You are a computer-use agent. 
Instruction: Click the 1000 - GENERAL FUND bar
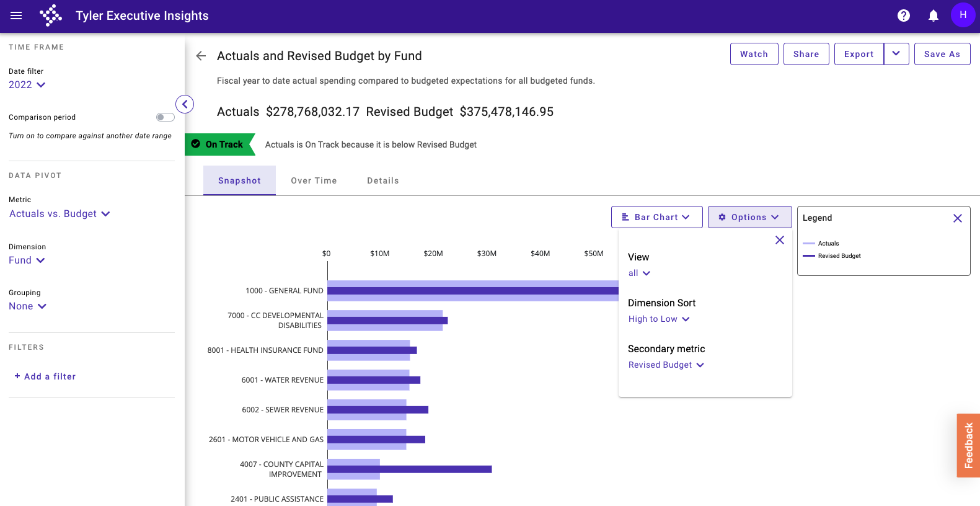(473, 291)
